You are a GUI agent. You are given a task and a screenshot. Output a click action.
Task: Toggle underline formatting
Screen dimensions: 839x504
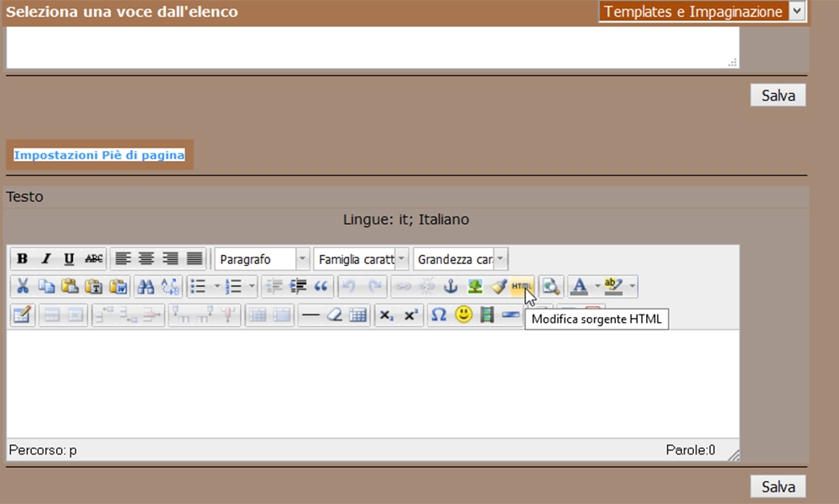coord(69,259)
